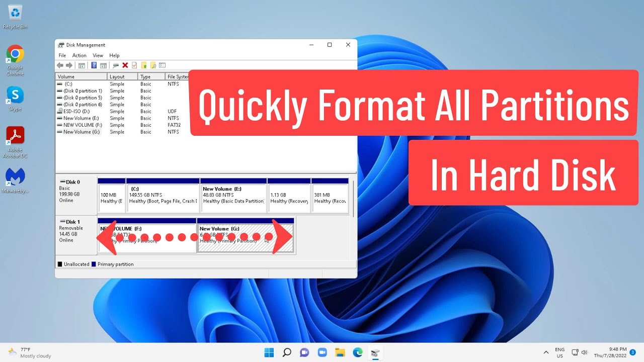Click the yellow folder with green arrow icon

pyautogui.click(x=144, y=65)
